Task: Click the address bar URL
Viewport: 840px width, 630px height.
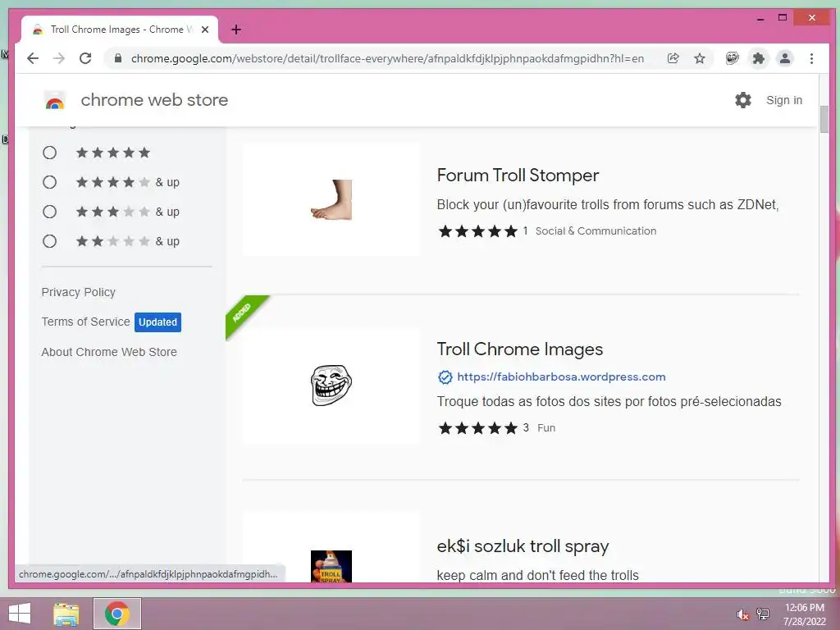Action: [387, 58]
